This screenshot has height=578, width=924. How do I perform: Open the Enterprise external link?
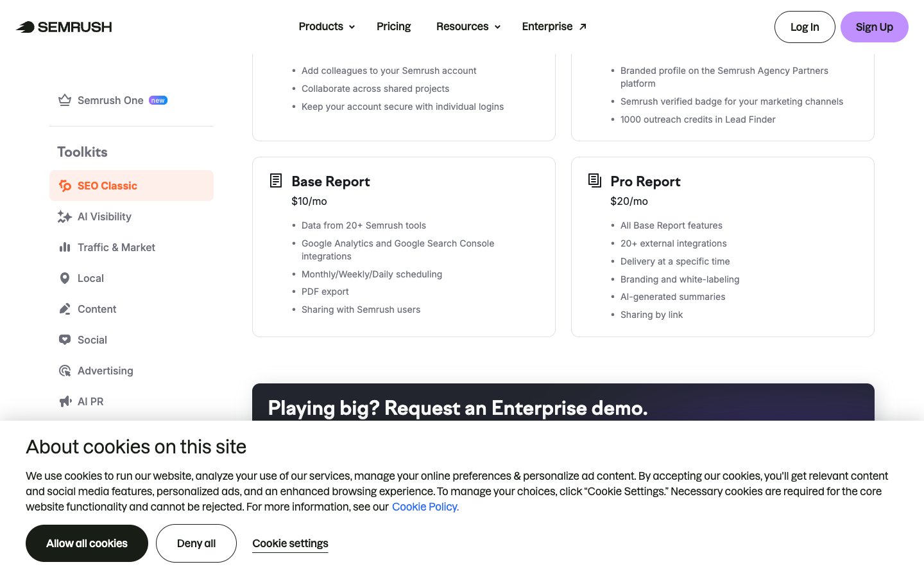tap(554, 26)
